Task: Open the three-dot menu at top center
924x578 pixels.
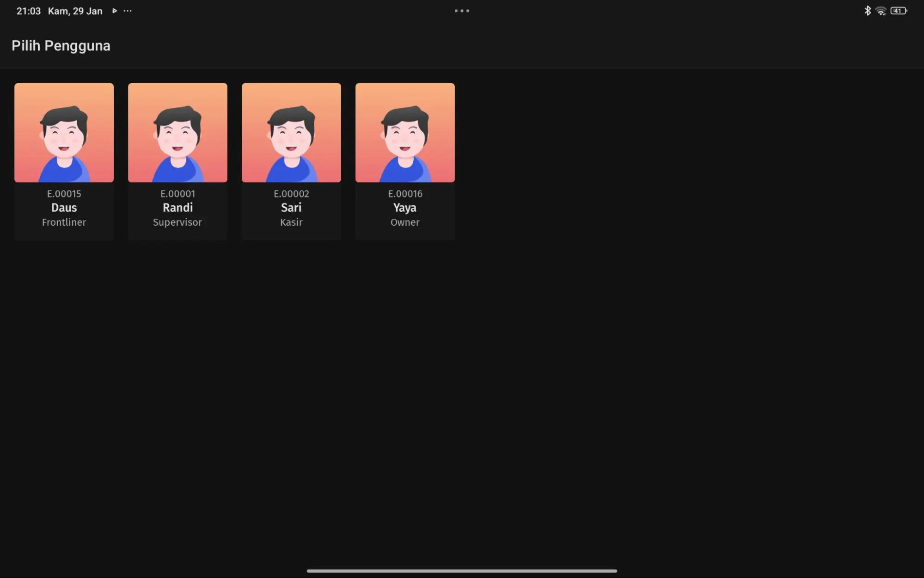Action: pyautogui.click(x=462, y=11)
